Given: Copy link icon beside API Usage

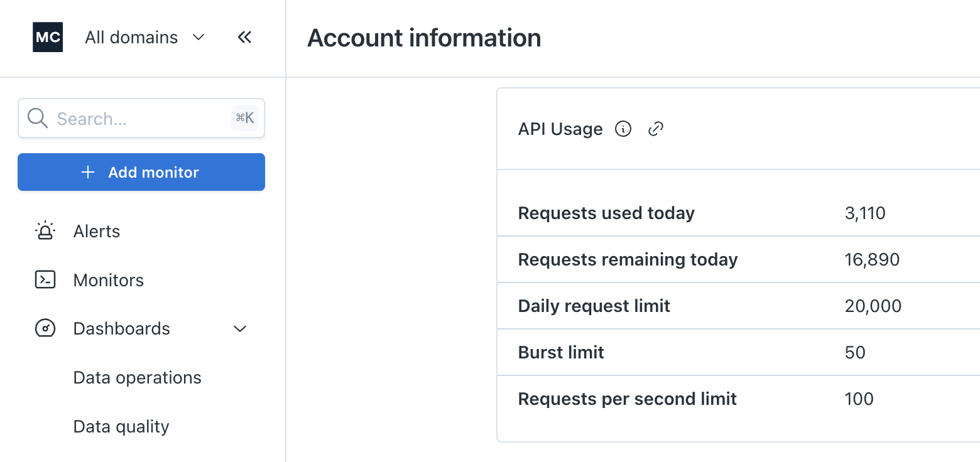Looking at the screenshot, I should coord(656,129).
